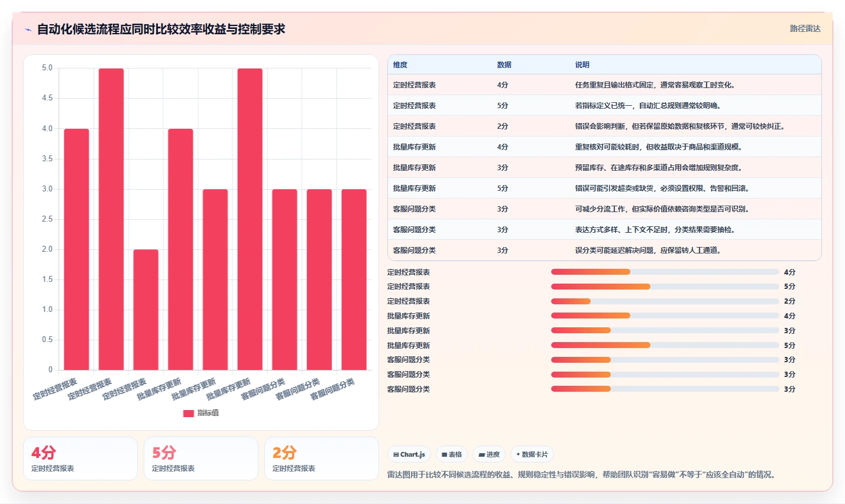
Task: Click the 批量库存更新 chart bar reaching 5.0
Action: click(x=250, y=219)
